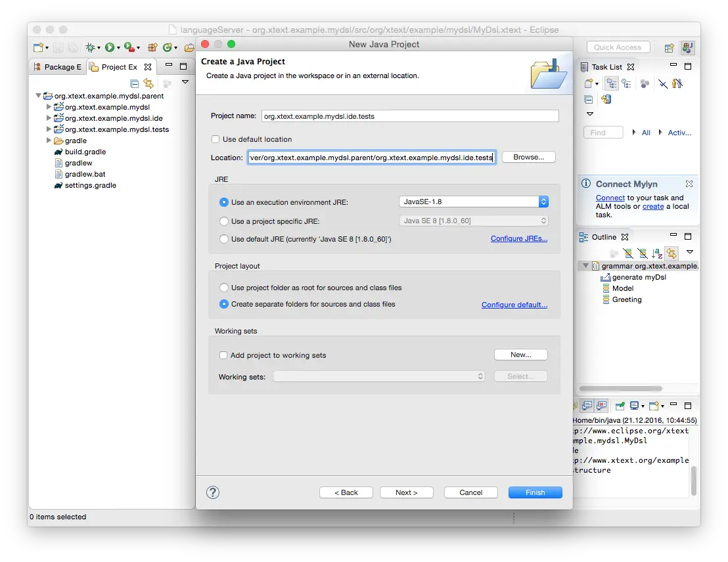The image size is (728, 562).
Task: Click the Next > button
Action: click(406, 492)
